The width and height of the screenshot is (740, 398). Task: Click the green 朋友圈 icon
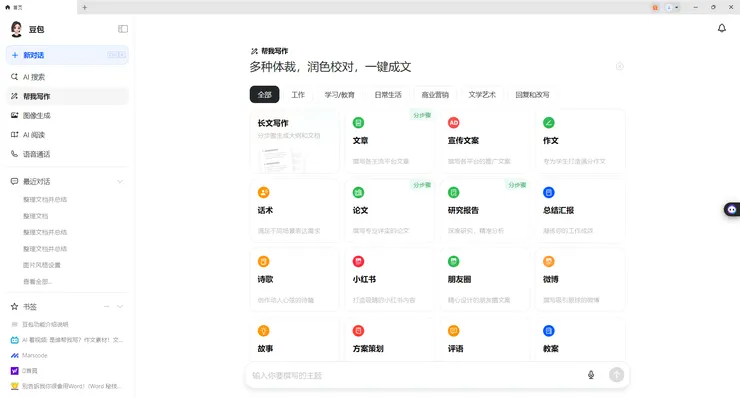[454, 261]
